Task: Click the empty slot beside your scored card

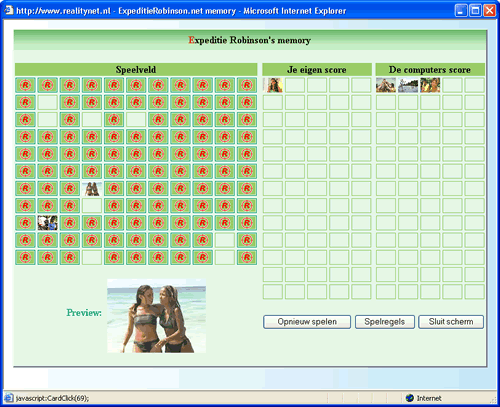Action: click(295, 85)
